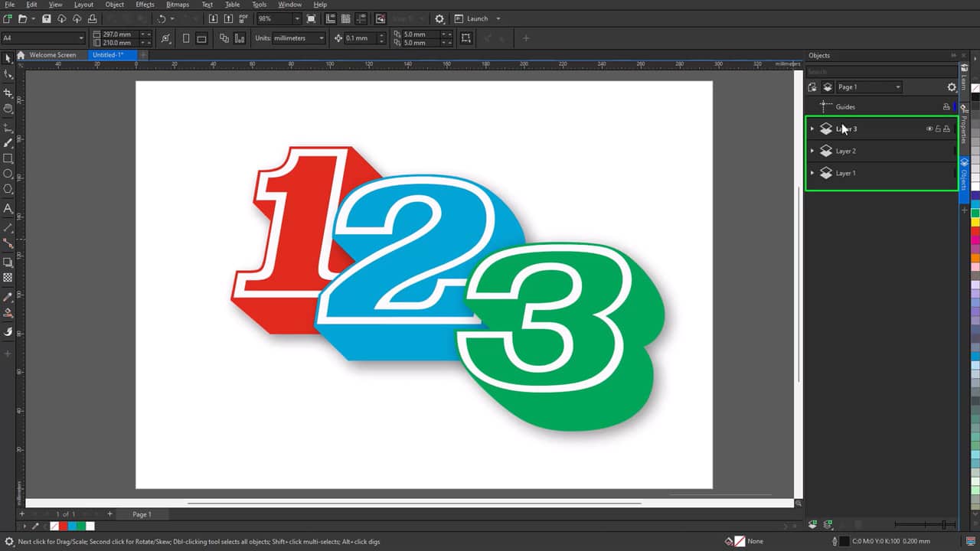Image resolution: width=980 pixels, height=551 pixels.
Task: Toggle Layer 3 visibility eye icon
Action: pyautogui.click(x=929, y=129)
